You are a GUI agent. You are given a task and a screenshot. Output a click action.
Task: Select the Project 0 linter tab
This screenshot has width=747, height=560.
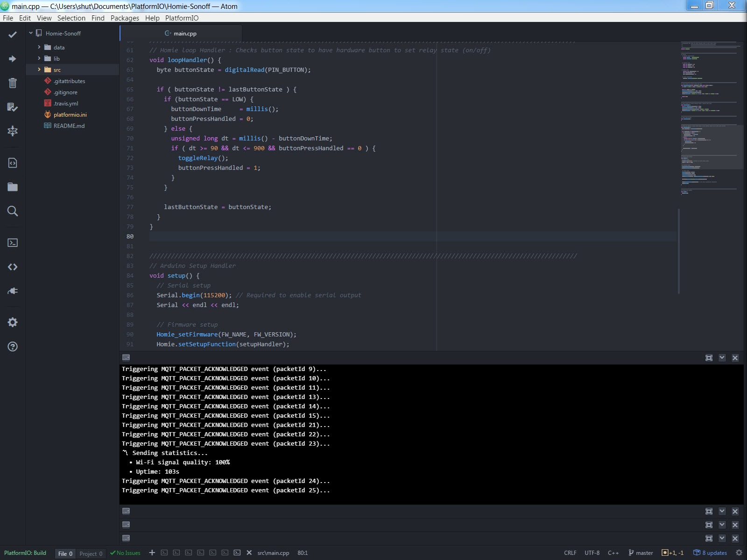(91, 553)
